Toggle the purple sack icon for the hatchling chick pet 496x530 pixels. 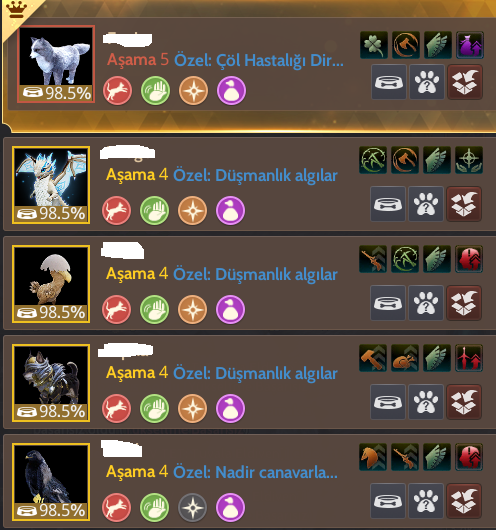pos(230,309)
